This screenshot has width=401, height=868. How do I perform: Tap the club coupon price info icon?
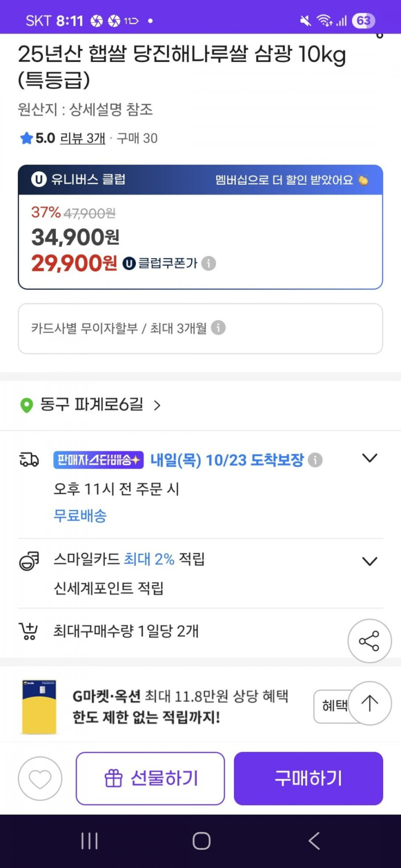(208, 263)
